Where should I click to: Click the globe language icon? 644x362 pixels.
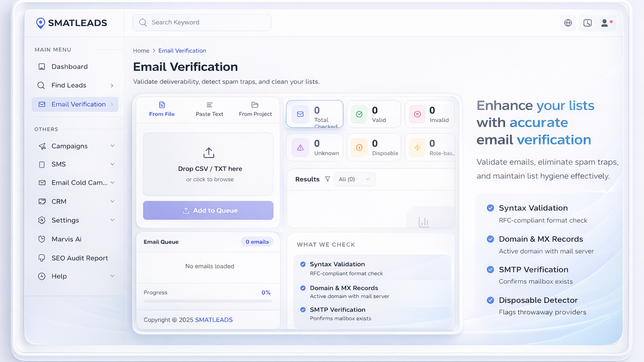pos(568,23)
